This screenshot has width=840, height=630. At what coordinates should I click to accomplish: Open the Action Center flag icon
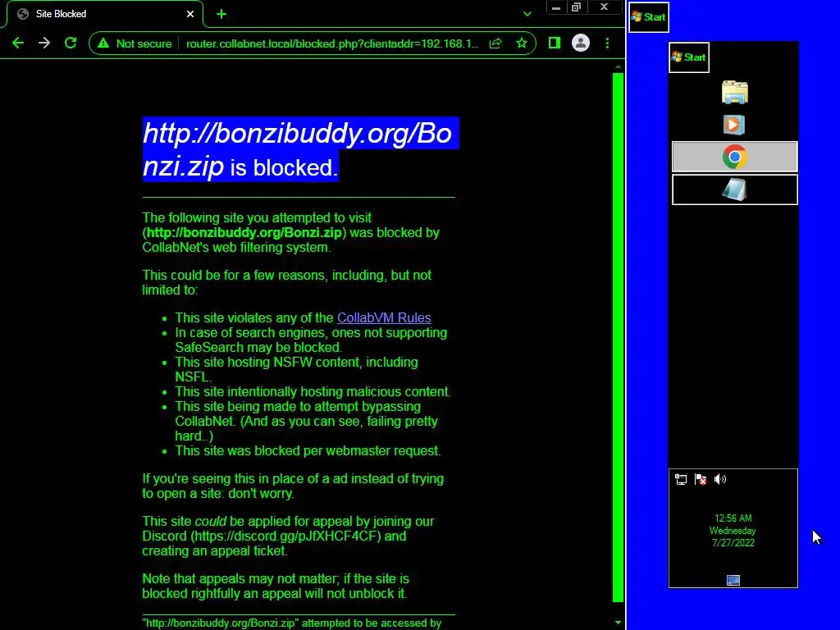(x=701, y=479)
